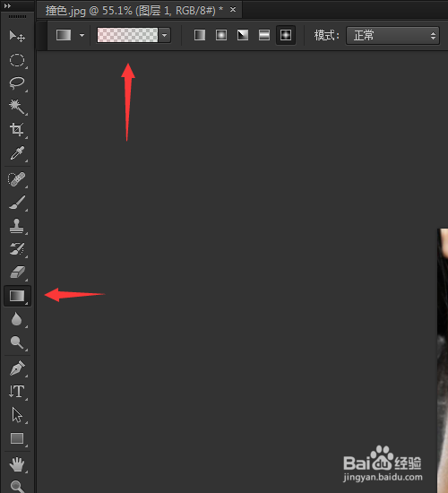This screenshot has width=448, height=493.
Task: Select the Gradient tool in toolbox
Action: 17,296
